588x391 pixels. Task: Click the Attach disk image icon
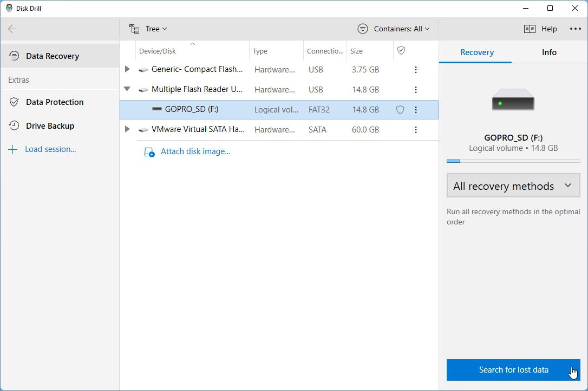click(x=149, y=152)
